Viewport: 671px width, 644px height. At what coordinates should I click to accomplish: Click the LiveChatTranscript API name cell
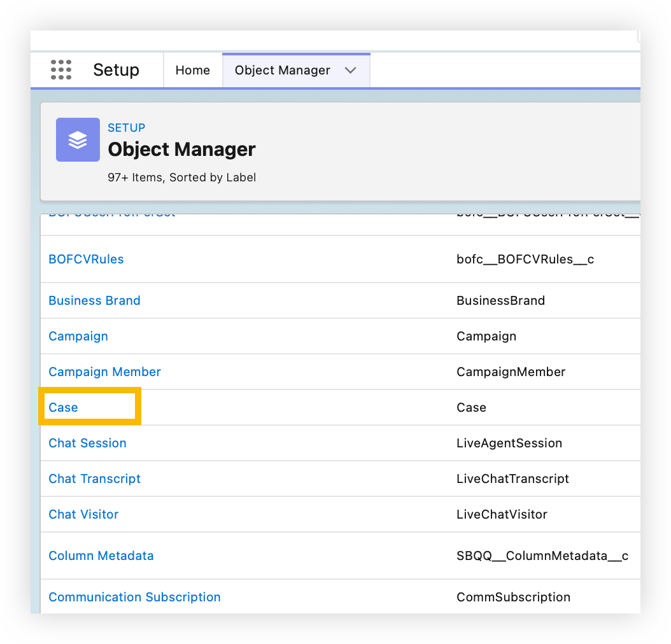pyautogui.click(x=512, y=479)
